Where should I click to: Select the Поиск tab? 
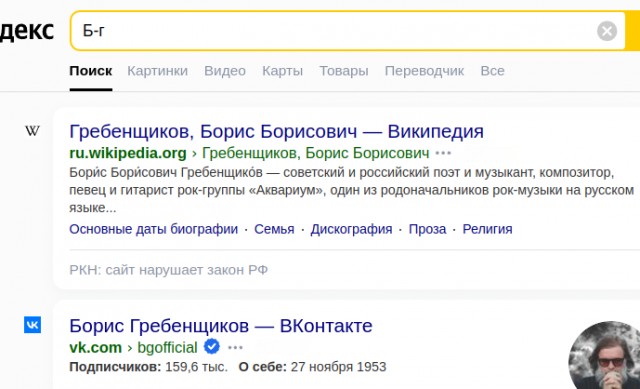pos(91,71)
